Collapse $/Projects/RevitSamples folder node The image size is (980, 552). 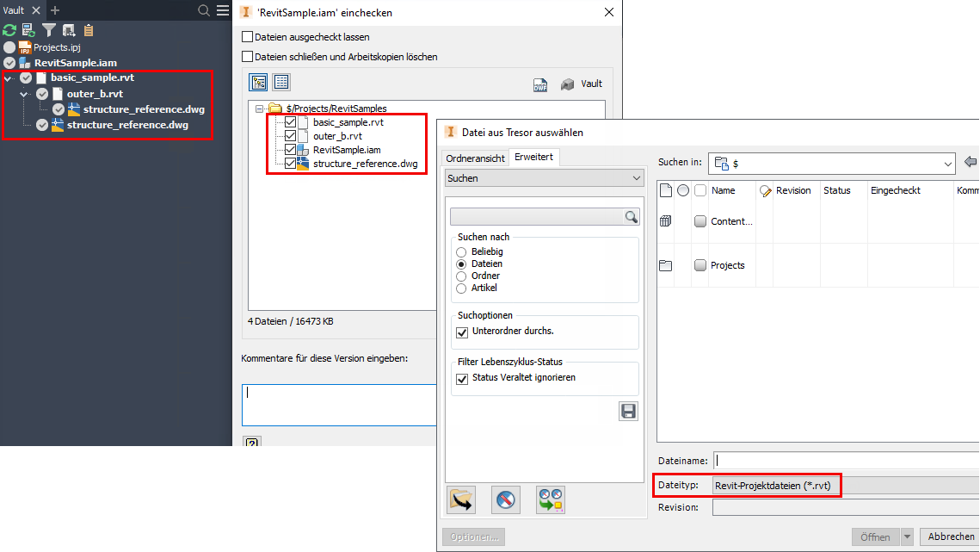click(x=259, y=109)
